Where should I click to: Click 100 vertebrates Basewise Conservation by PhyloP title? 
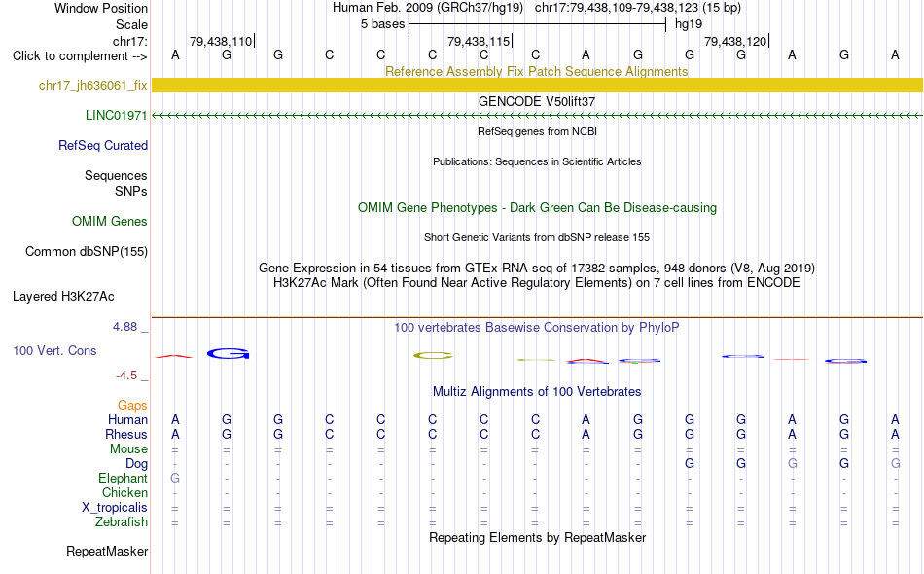point(537,327)
